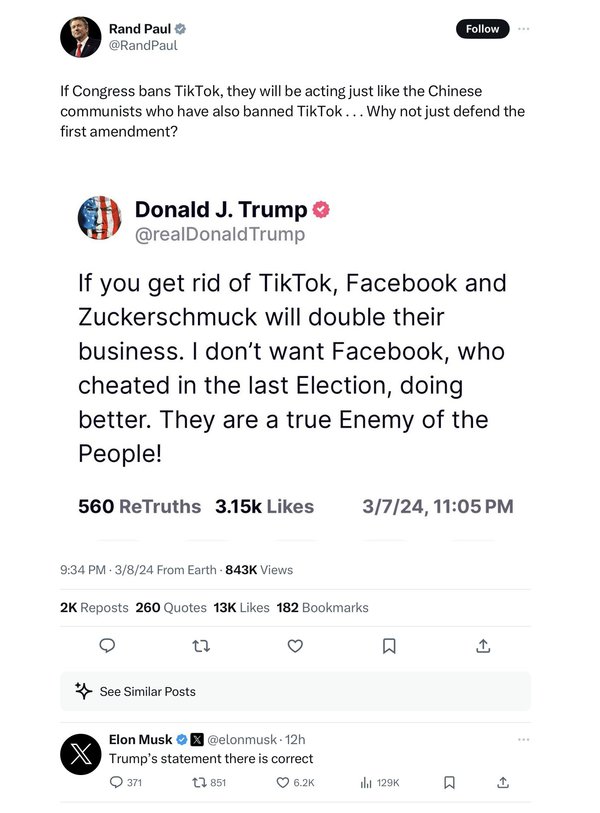Reply to Elon Musk's comment
The image size is (600, 813).
pos(117,782)
